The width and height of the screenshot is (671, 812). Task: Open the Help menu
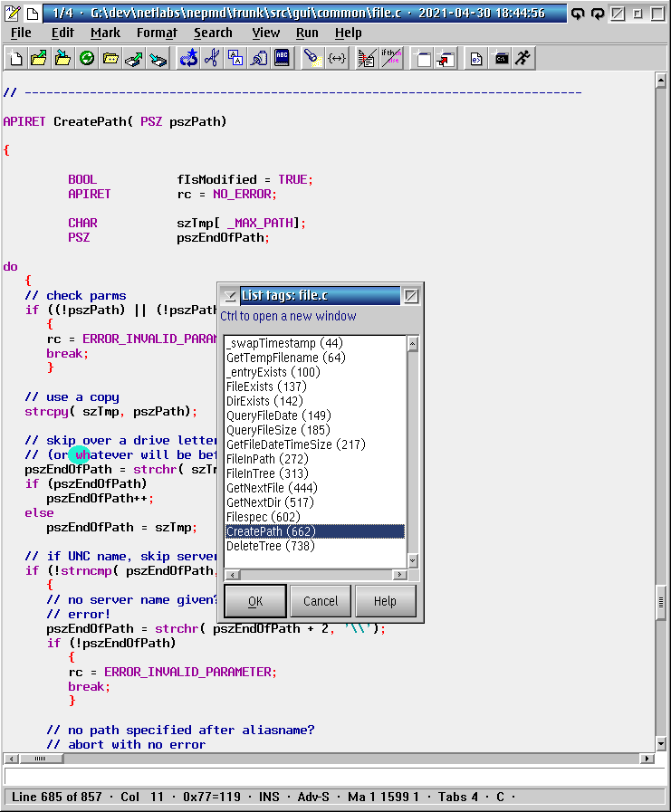click(x=349, y=33)
